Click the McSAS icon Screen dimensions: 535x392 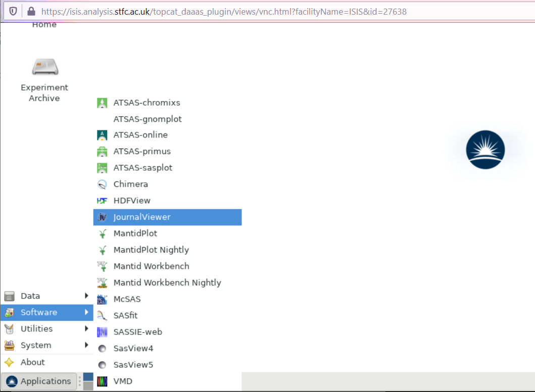click(102, 300)
